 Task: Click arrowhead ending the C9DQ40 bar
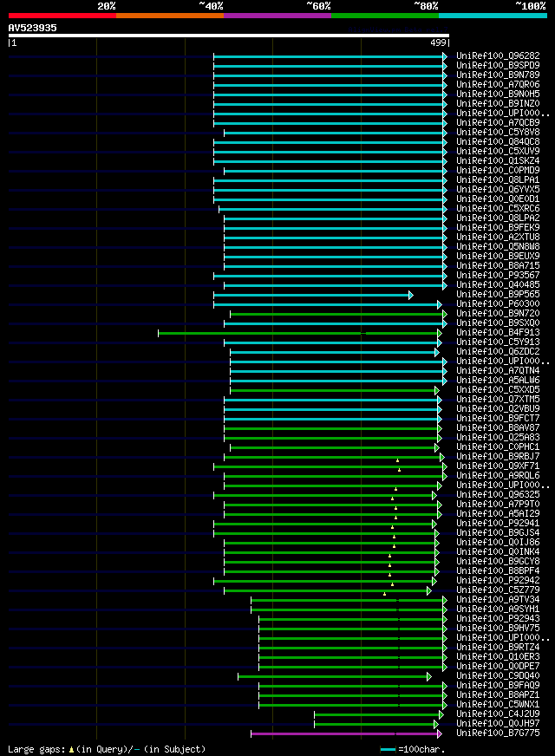pos(429,676)
